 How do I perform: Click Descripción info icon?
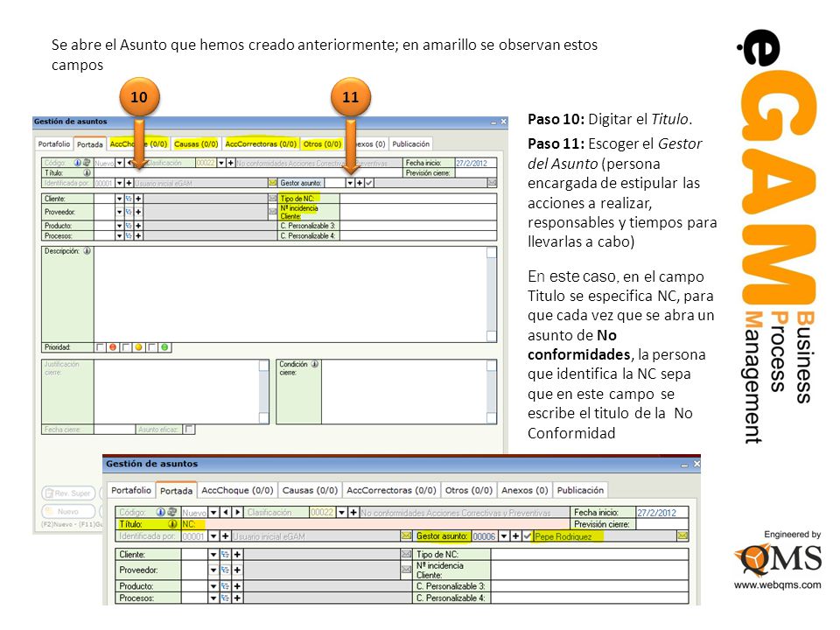[87, 251]
